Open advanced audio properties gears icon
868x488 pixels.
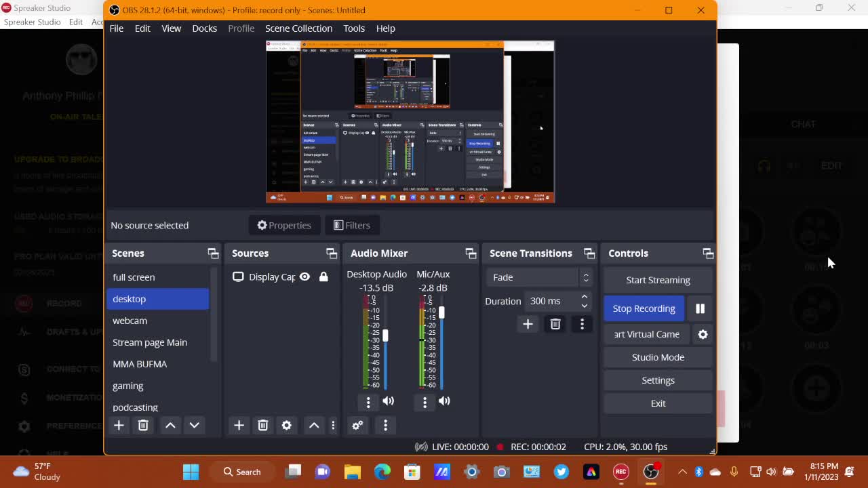click(357, 425)
